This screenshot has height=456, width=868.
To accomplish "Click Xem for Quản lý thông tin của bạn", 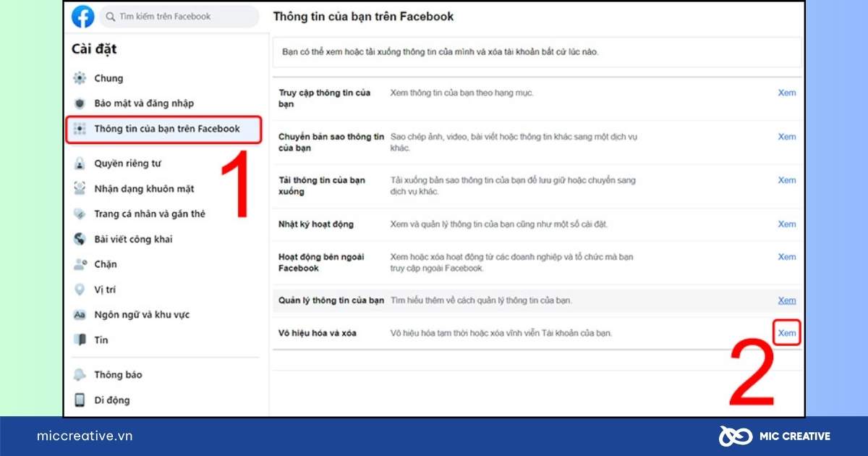I will [787, 300].
